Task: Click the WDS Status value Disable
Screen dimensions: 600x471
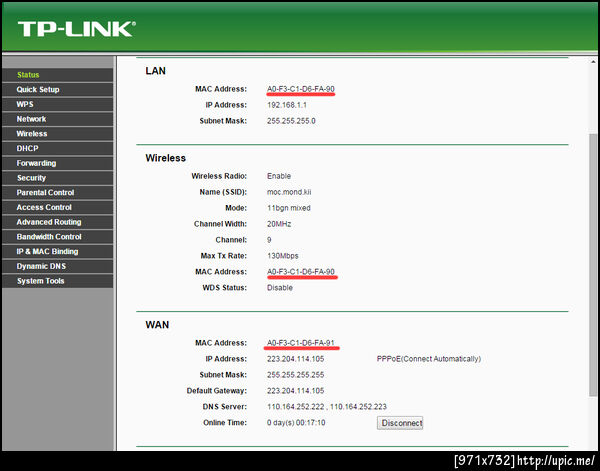Action: [280, 288]
